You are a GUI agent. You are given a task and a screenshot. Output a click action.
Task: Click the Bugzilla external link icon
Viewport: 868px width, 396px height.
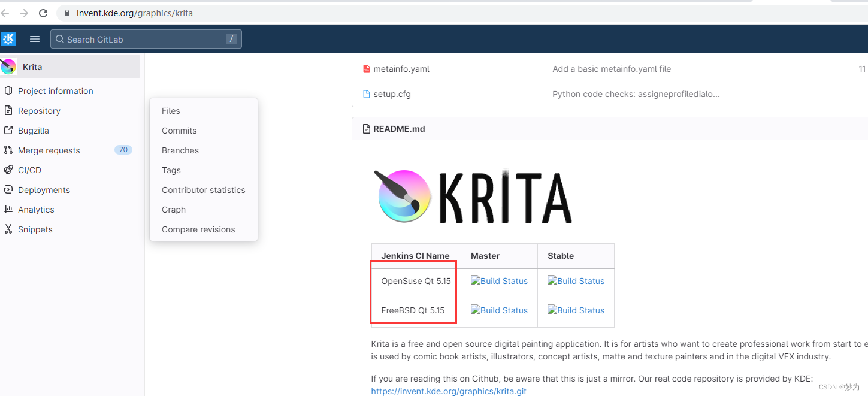pos(8,131)
